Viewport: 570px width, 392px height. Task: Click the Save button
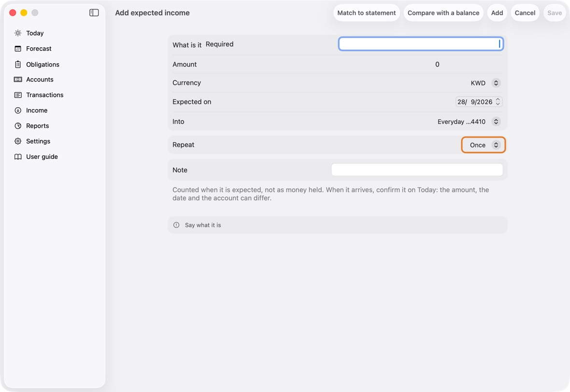pyautogui.click(x=555, y=13)
